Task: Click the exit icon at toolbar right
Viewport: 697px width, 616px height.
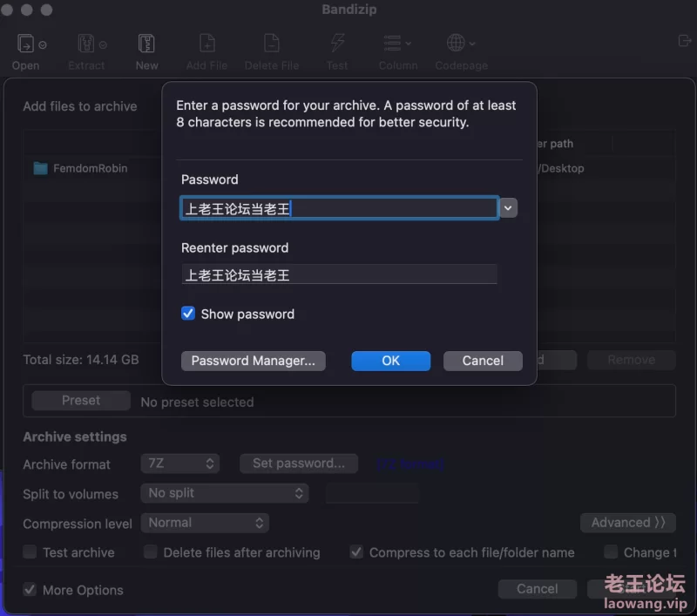Action: coord(685,41)
